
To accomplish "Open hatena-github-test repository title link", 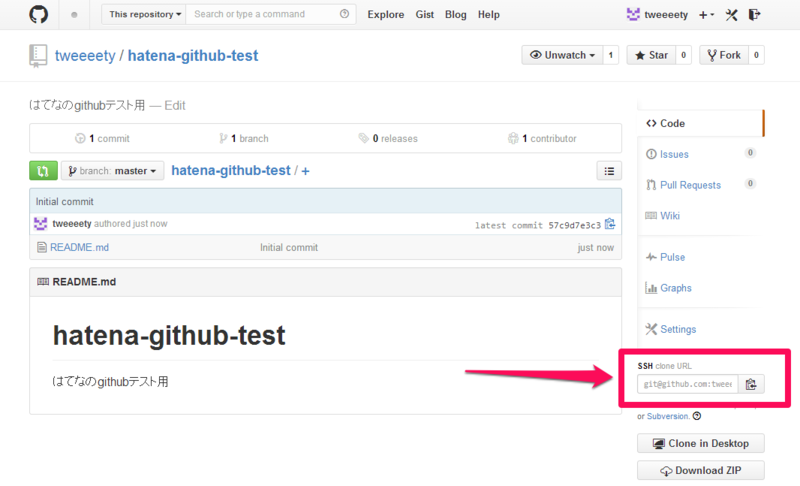I will (x=193, y=56).
